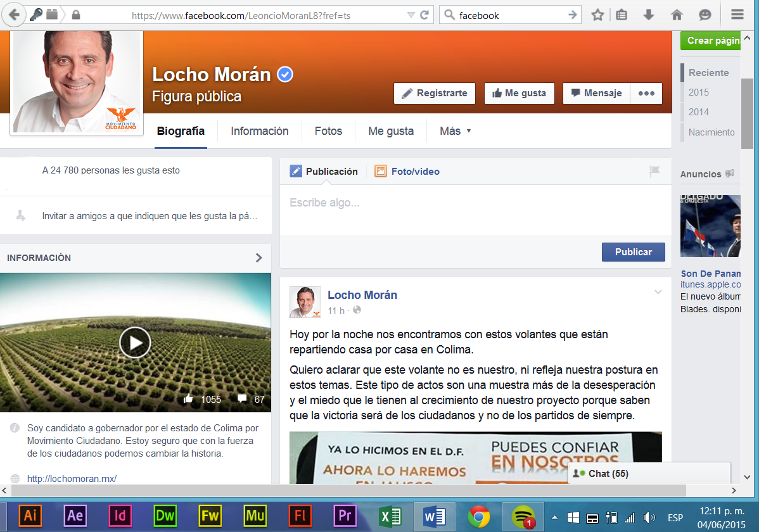
Task: Jump to Nacimiento in the timeline
Action: point(711,132)
